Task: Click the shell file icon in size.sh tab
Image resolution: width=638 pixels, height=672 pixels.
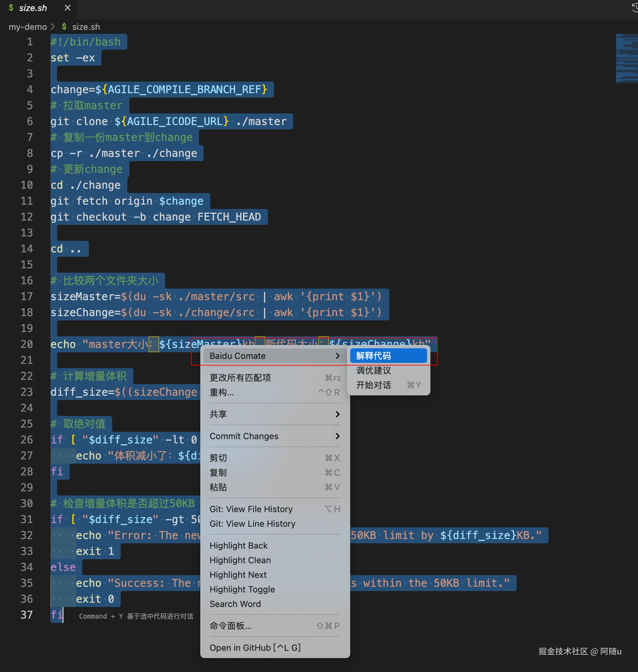Action: (11, 8)
